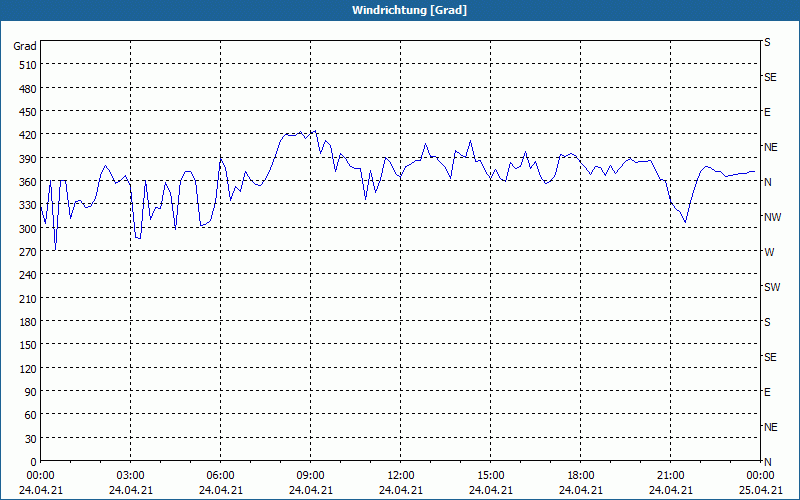Screen dimensions: 800x500
Task: Click the 60 y-axis value
Action: tap(31, 415)
